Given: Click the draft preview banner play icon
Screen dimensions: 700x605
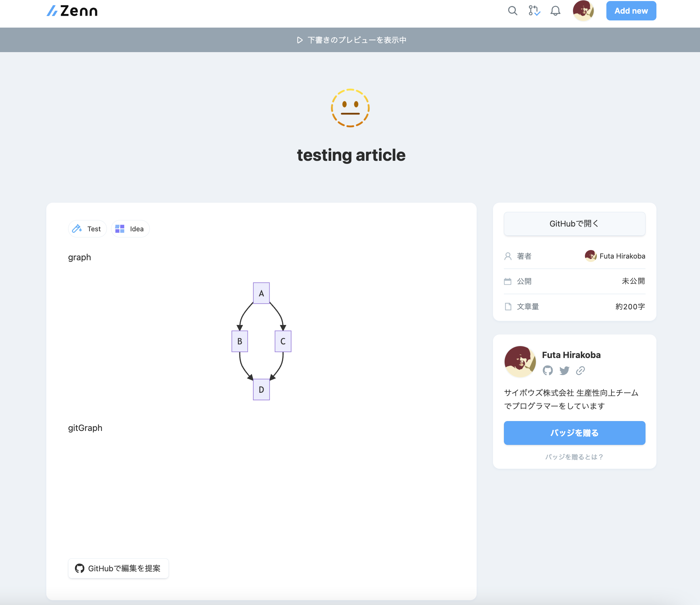Looking at the screenshot, I should click(x=300, y=40).
